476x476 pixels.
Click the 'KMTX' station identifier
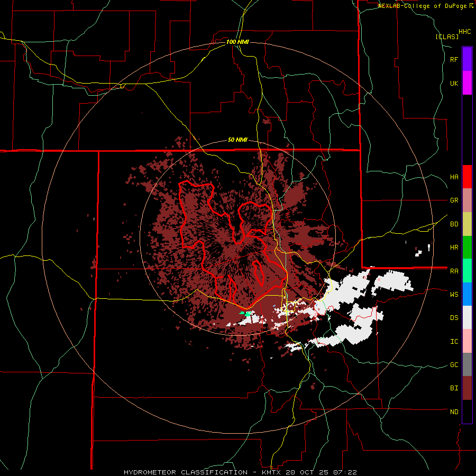coord(272,472)
